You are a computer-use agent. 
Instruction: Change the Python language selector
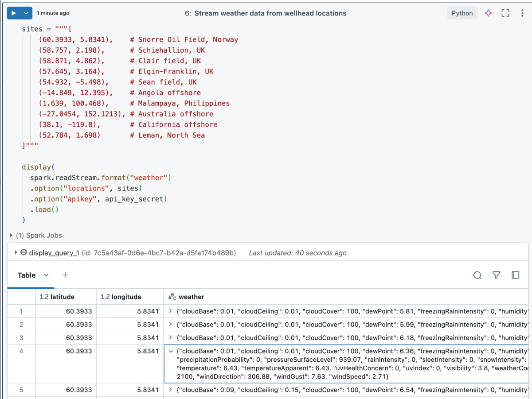coord(462,13)
